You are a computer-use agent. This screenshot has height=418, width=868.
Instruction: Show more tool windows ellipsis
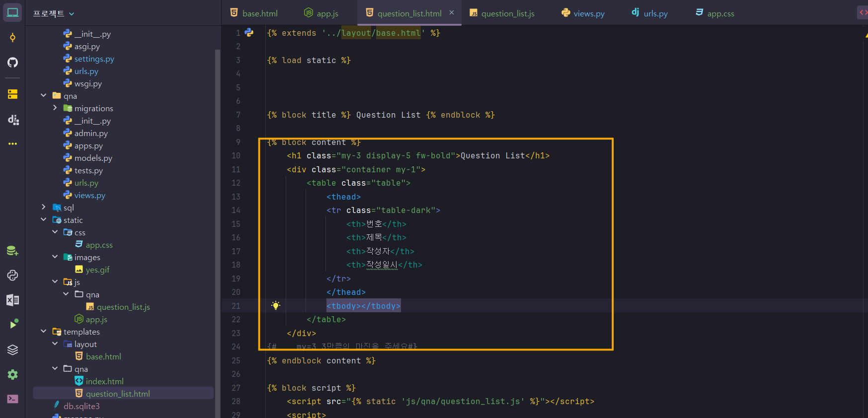(x=12, y=144)
